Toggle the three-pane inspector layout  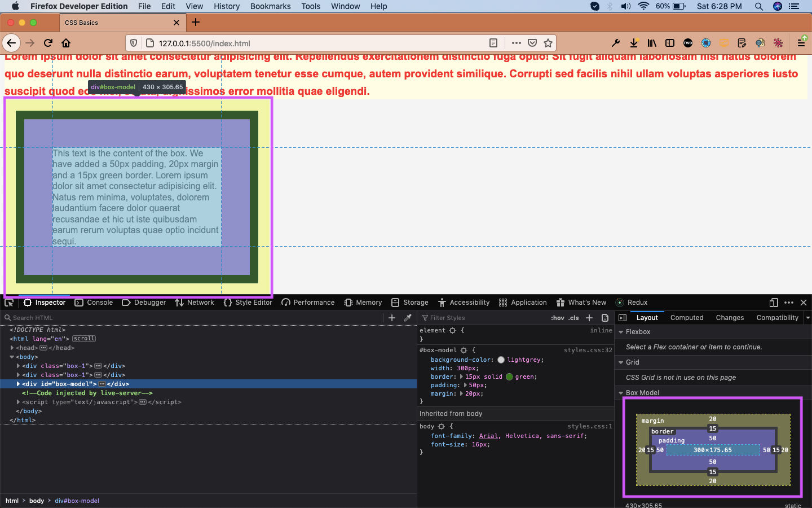[x=623, y=318]
